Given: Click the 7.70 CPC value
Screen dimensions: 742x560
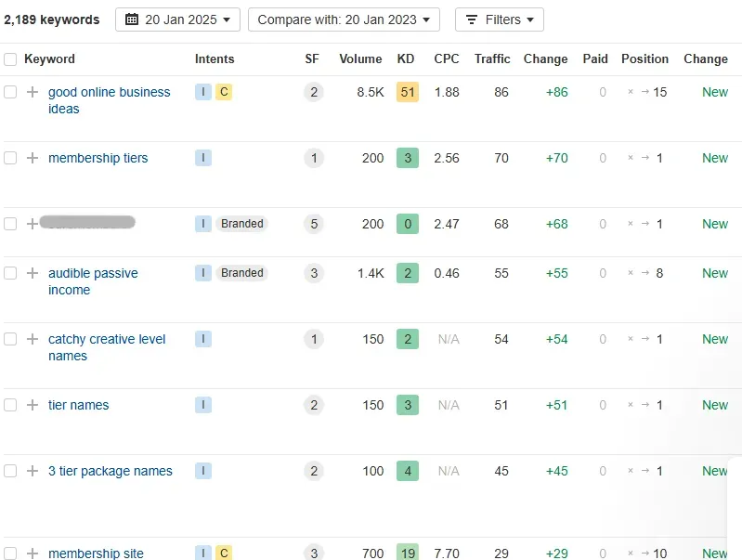Looking at the screenshot, I should (447, 553).
